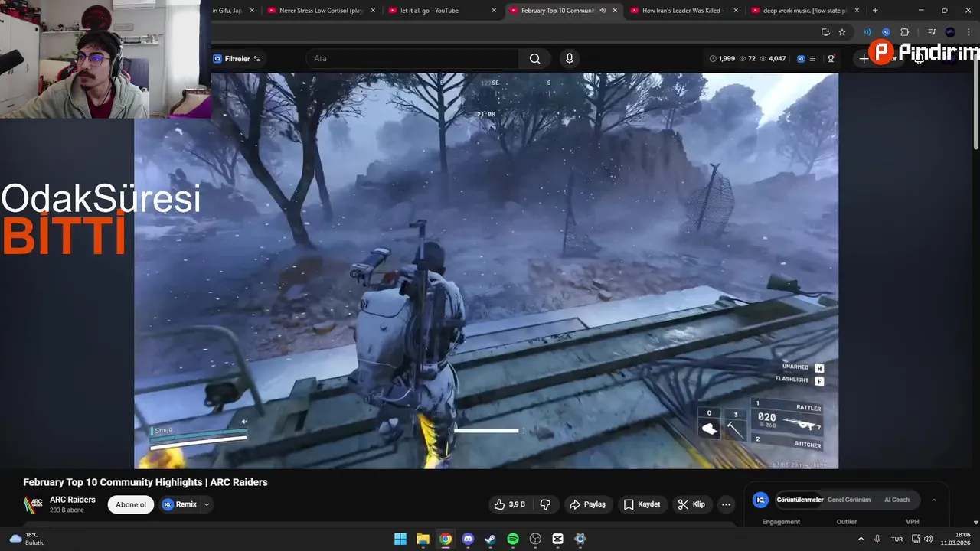
Task: Expand the Remix dropdown arrow
Action: pyautogui.click(x=206, y=504)
